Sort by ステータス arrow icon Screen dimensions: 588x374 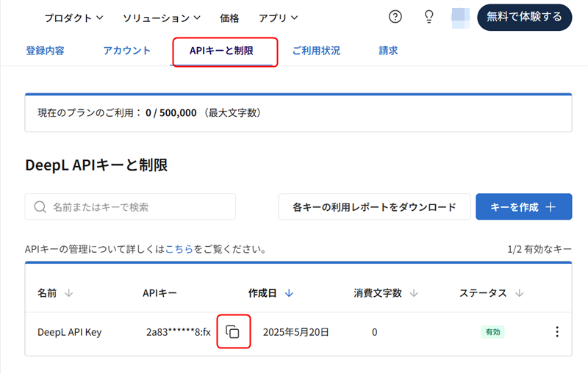519,293
